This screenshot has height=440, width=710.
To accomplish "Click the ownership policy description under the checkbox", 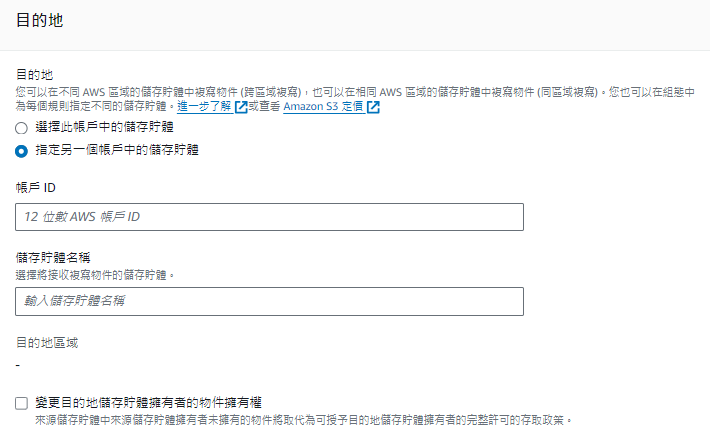I will click(x=303, y=421).
